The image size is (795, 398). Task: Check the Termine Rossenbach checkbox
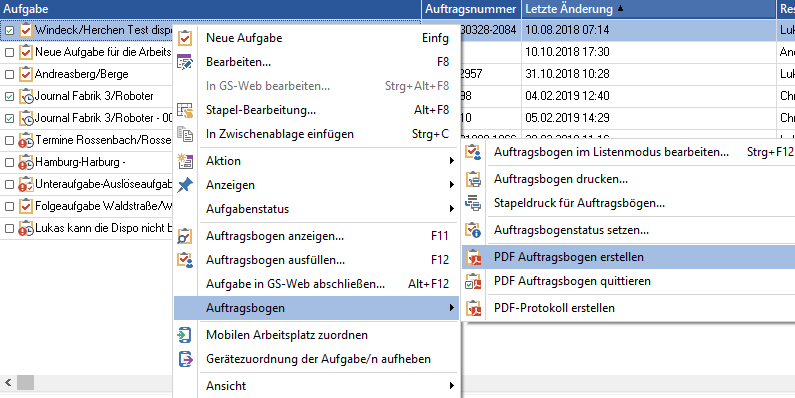[x=9, y=140]
